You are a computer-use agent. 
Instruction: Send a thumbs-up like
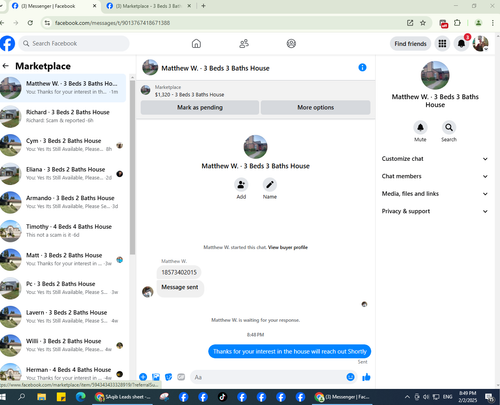pos(366,377)
